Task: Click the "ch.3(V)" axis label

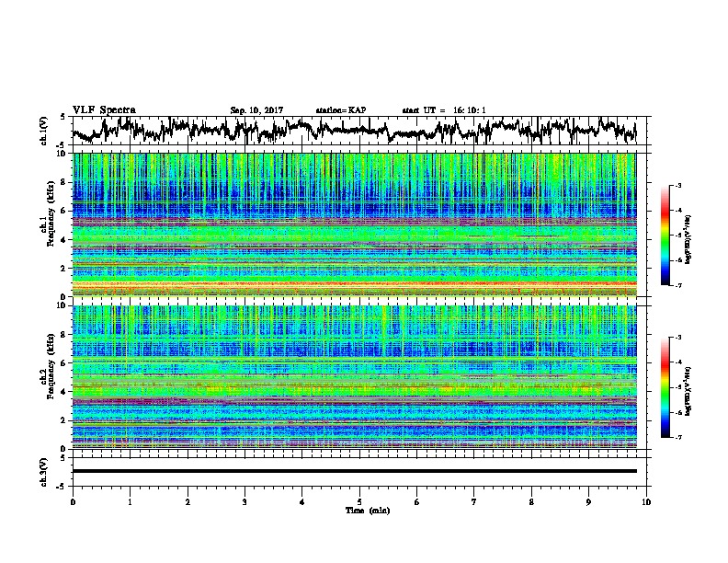Action: (x=43, y=472)
